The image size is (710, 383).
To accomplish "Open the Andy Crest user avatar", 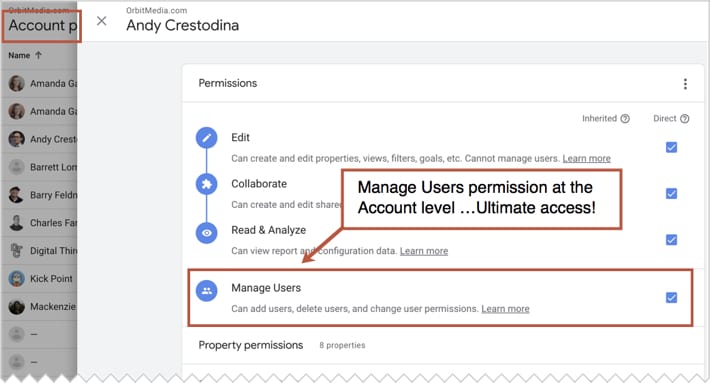I will 16,139.
